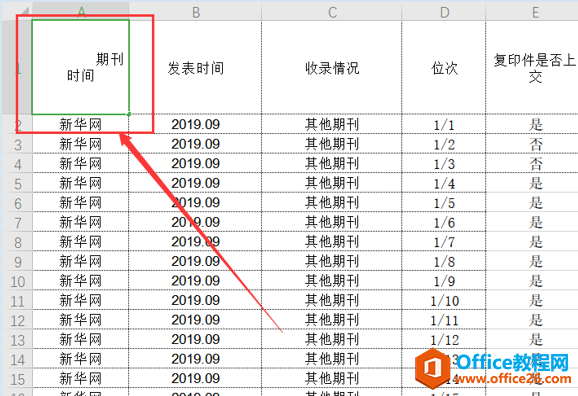The width and height of the screenshot is (578, 396).
Task: Open the www.office26.com link
Action: pos(513,379)
